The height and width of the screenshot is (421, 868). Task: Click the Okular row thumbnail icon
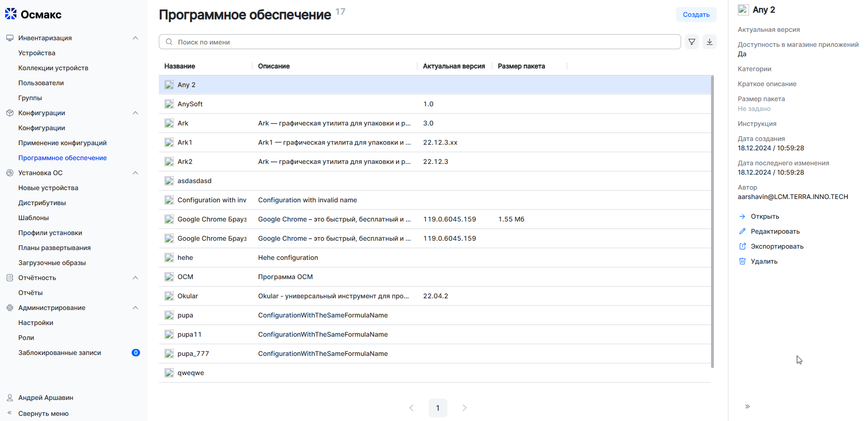point(169,296)
